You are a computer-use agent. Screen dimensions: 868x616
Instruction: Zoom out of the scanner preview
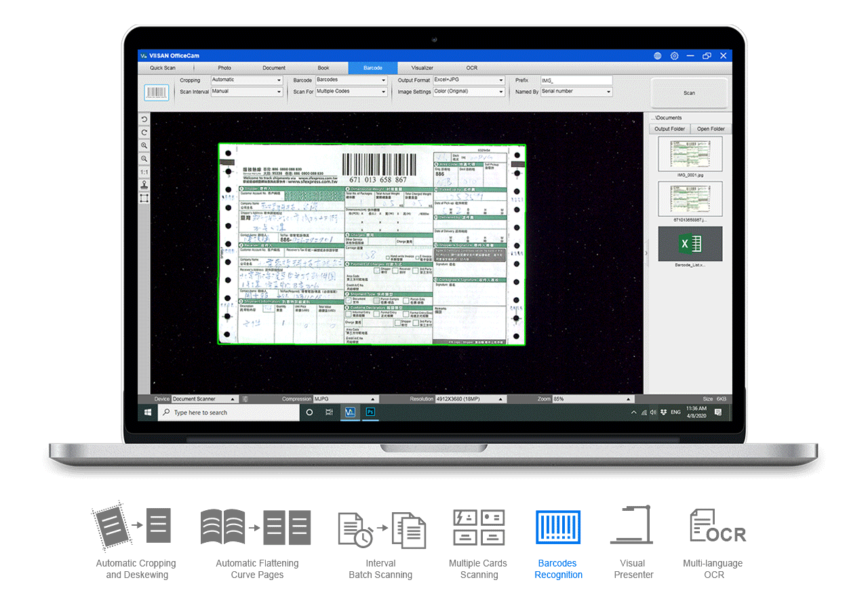pyautogui.click(x=144, y=159)
